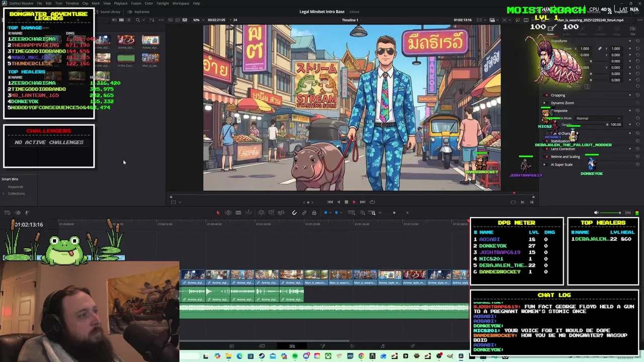Open media pool three-dot options menu
Image resolution: width=644 pixels, height=362 pixels.
point(161,20)
